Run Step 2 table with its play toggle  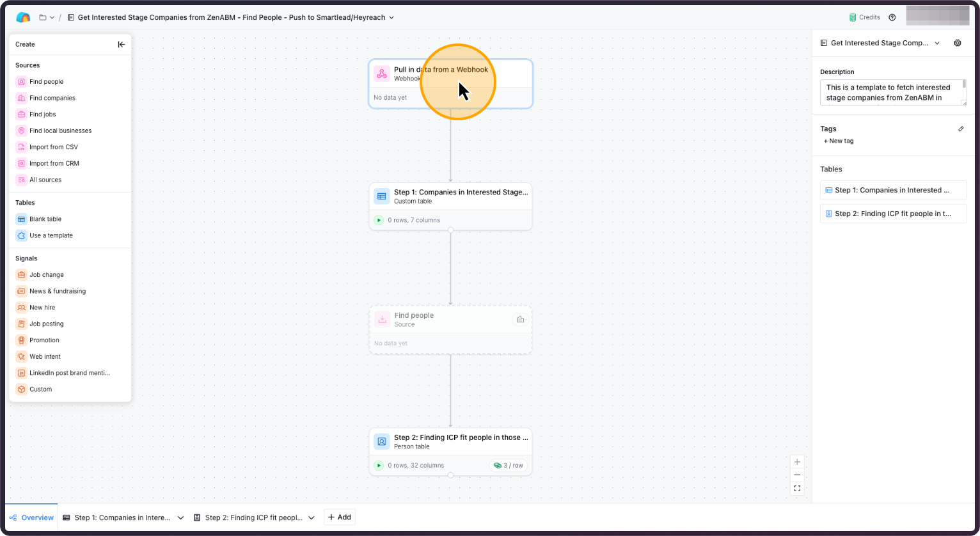379,465
